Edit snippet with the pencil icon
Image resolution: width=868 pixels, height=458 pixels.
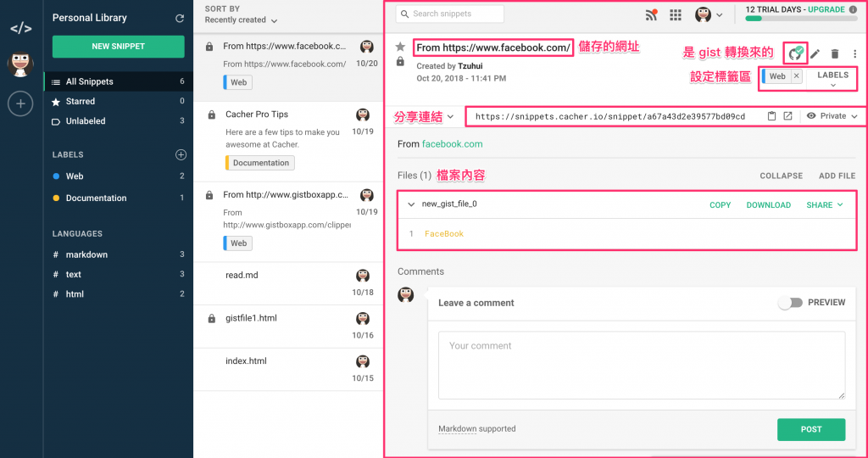[x=815, y=53]
